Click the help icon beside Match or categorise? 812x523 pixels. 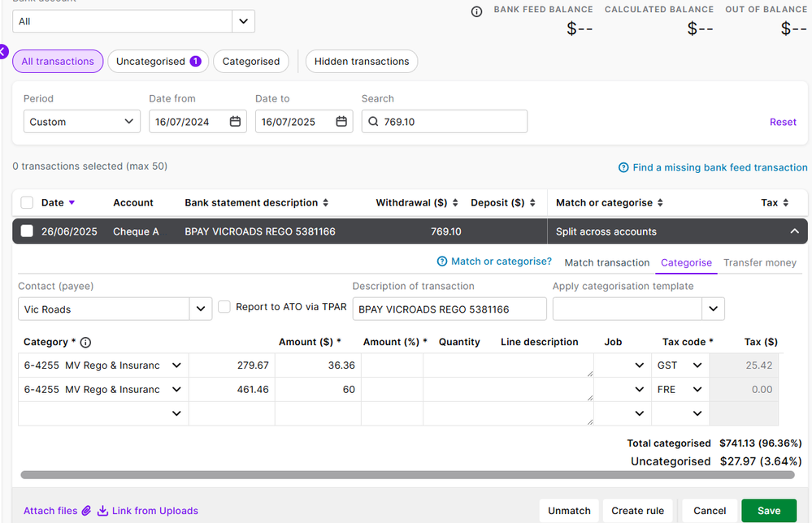click(442, 261)
